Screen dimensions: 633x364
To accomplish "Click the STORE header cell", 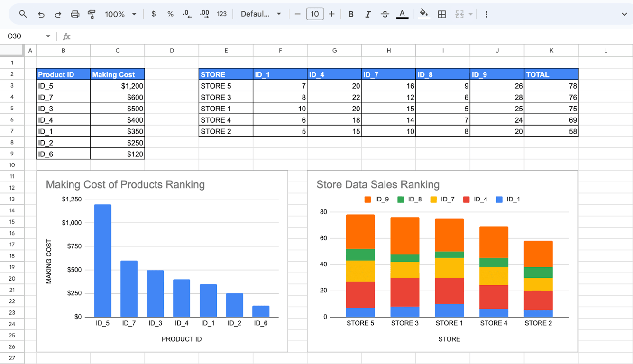I will [x=226, y=74].
